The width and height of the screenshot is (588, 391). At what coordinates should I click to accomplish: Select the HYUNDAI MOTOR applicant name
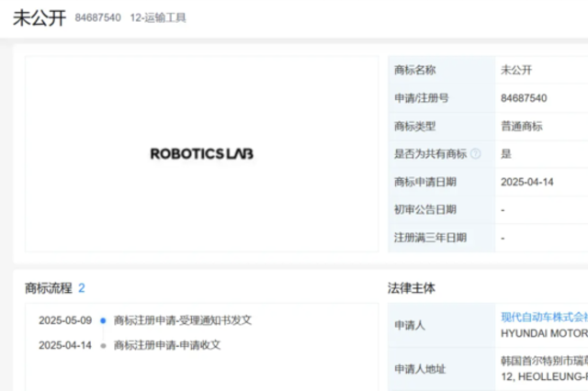[x=545, y=333]
